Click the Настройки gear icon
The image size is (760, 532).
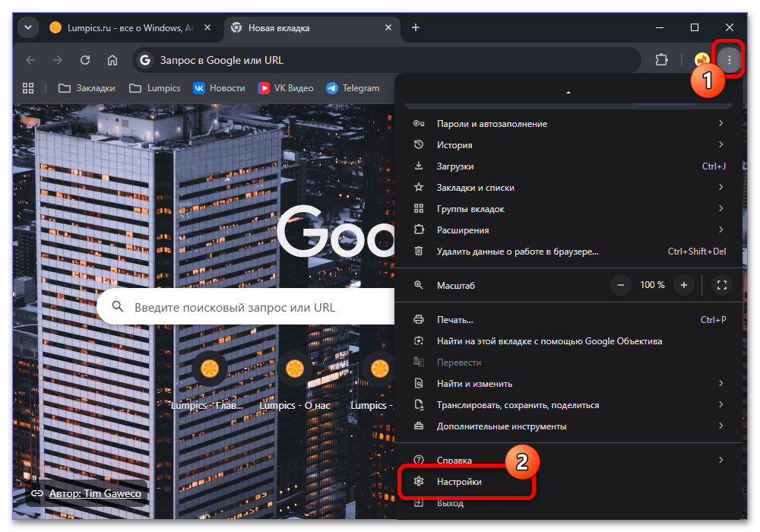[x=419, y=482]
